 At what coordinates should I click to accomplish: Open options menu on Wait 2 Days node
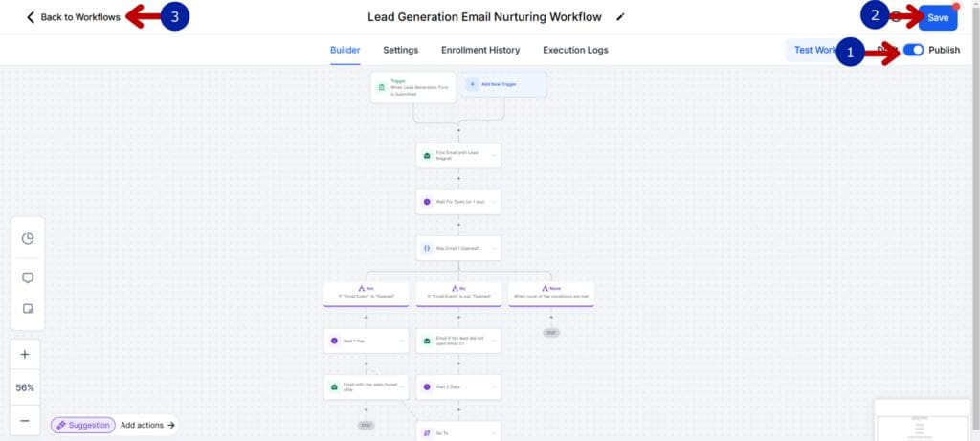494,387
